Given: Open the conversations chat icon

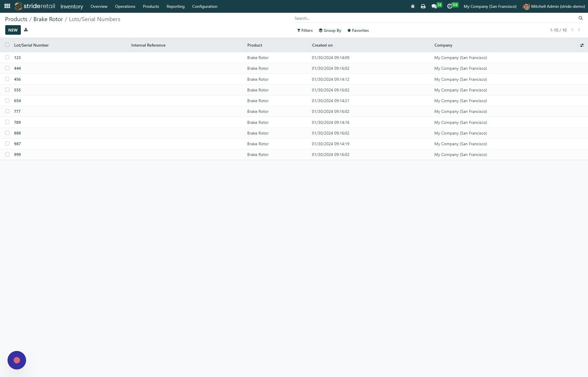Looking at the screenshot, I should coord(434,6).
